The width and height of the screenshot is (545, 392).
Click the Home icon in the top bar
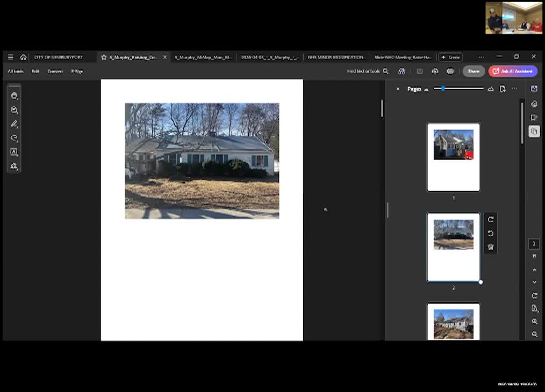click(x=23, y=57)
